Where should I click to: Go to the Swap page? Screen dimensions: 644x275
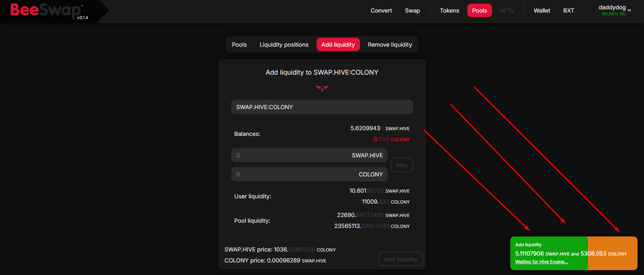[x=412, y=11]
